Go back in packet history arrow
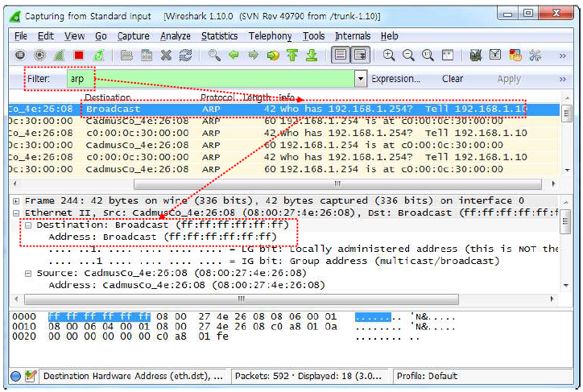 coord(234,56)
